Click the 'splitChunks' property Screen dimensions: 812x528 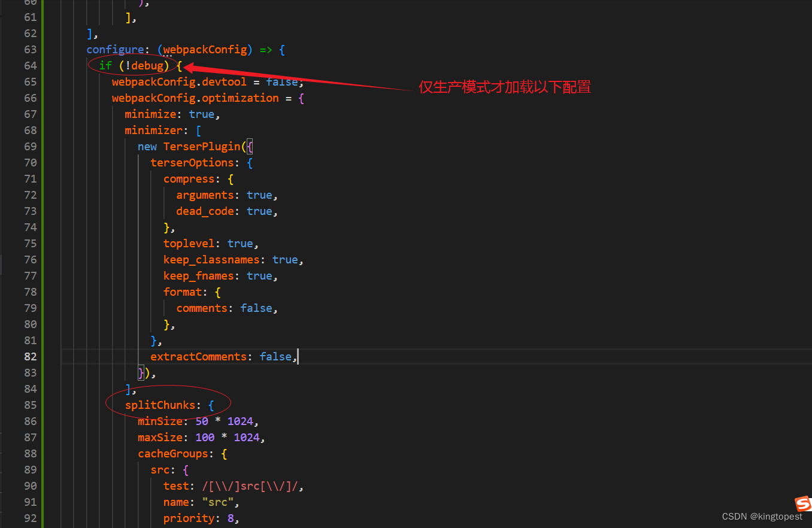click(x=160, y=405)
